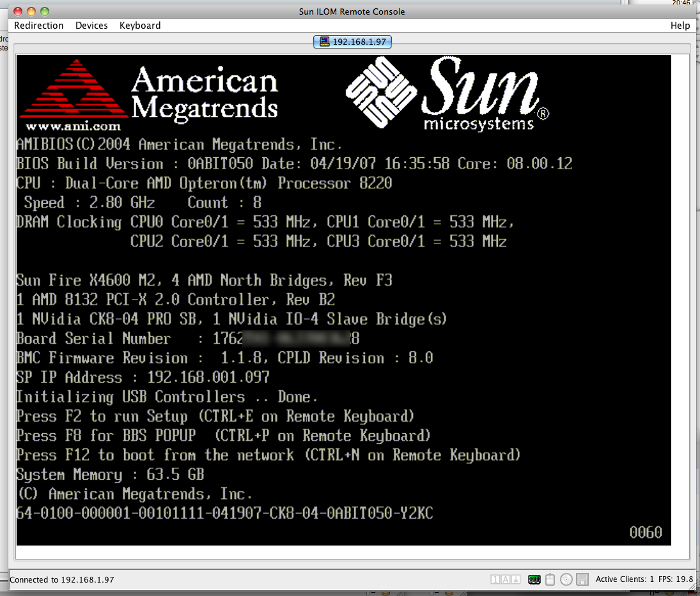Image resolution: width=700 pixels, height=596 pixels.
Task: Click the floppy disk redirection status icon
Action: [582, 579]
